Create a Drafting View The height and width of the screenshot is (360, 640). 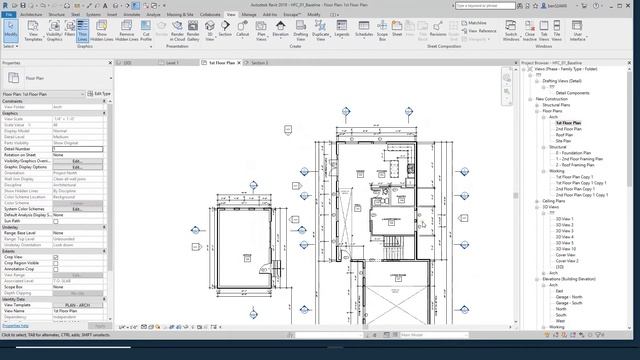(300, 31)
